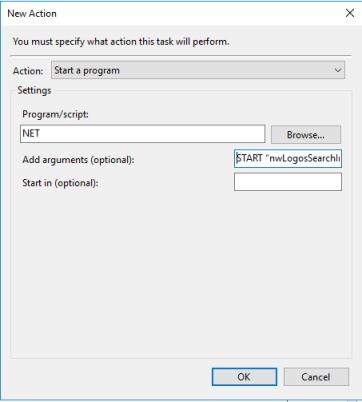This screenshot has height=402, width=362.
Task: Click the Settings group heading
Action: (x=34, y=90)
